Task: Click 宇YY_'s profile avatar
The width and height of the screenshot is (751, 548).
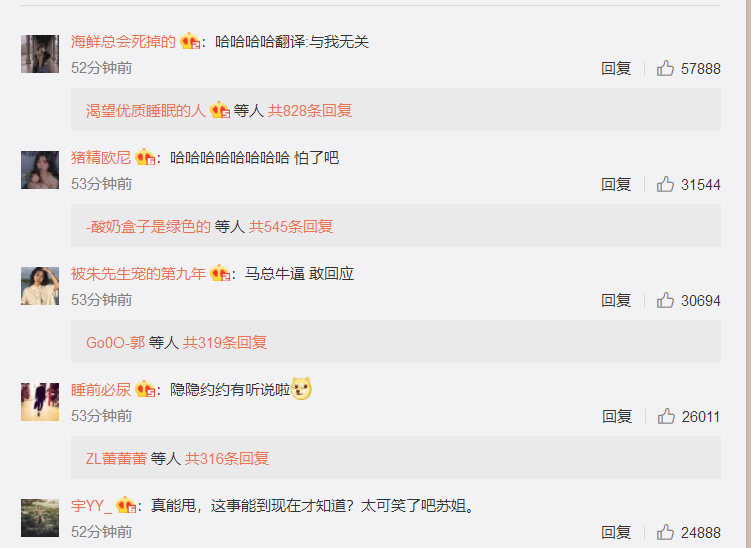Action: tap(40, 518)
